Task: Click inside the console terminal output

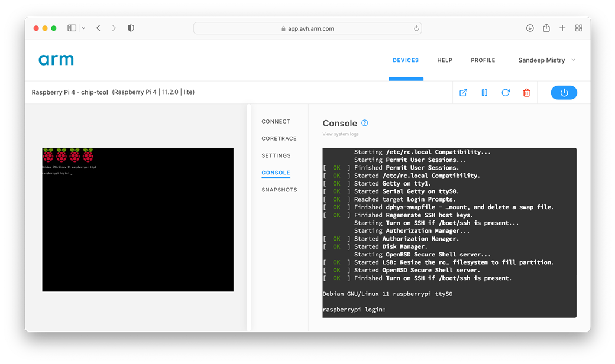Action: [449, 233]
